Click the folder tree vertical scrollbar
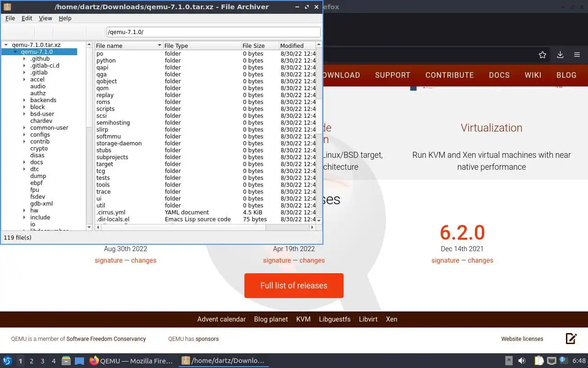The image size is (588, 368). pyautogui.click(x=90, y=136)
